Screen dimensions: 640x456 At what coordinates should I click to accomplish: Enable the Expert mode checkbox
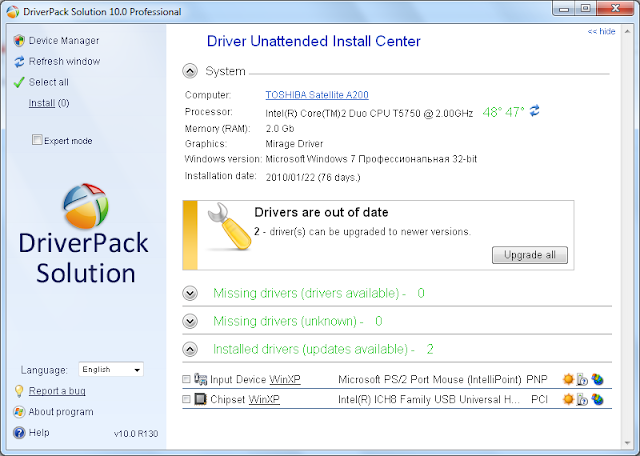37,140
